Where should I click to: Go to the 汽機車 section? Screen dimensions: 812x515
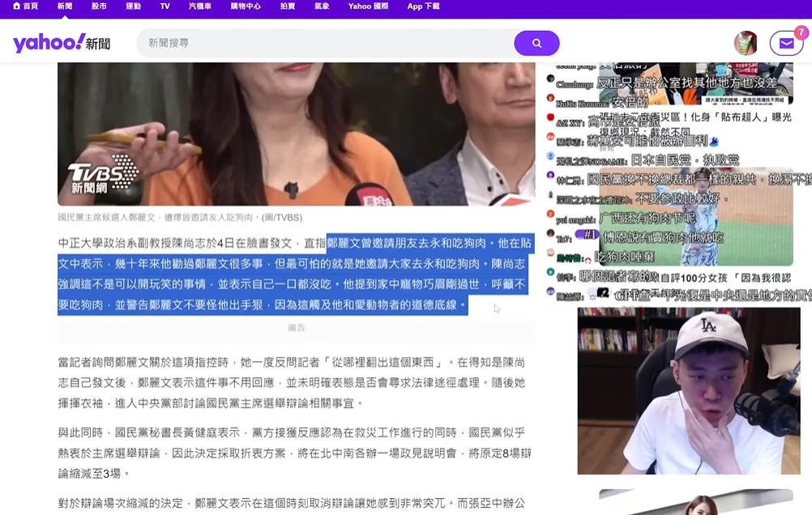[199, 6]
